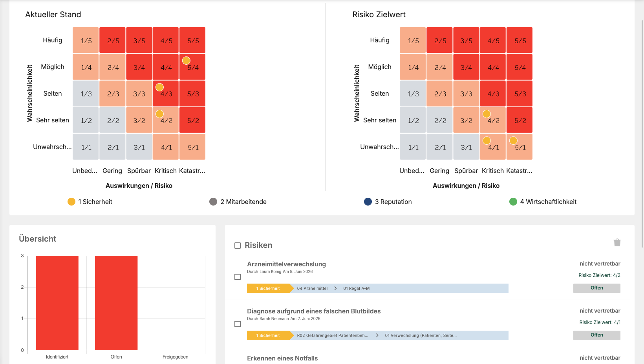Toggle the 3 Reputation blue legend dot
The image size is (644, 364).
(368, 202)
